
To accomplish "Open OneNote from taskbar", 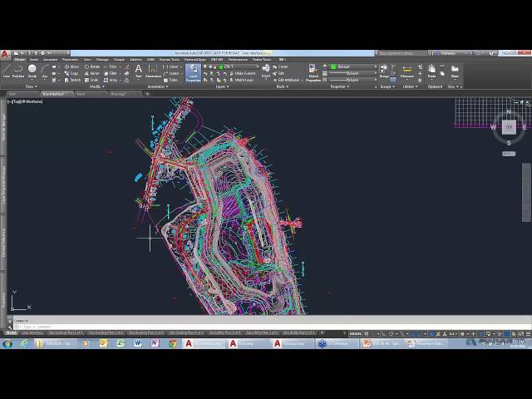I will click(x=155, y=343).
